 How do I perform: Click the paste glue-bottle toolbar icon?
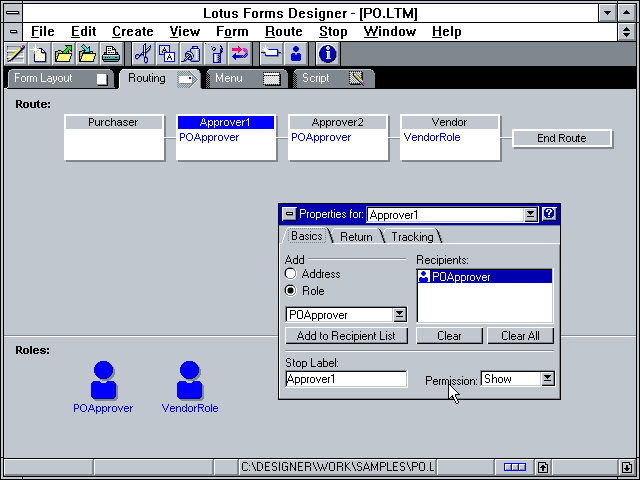click(191, 54)
